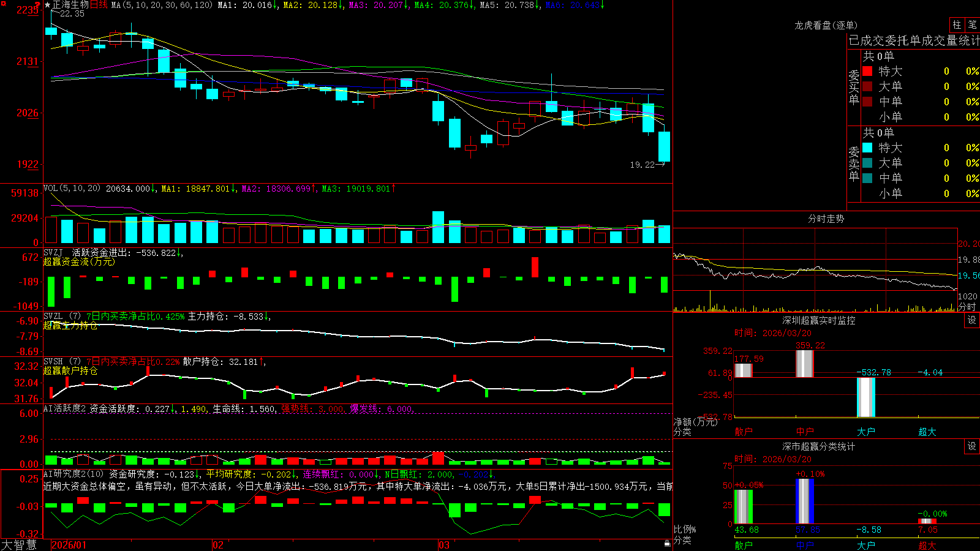This screenshot has height=551, width=980.
Task: Click the red 特大 swatch under 委买单
Action: click(x=867, y=71)
